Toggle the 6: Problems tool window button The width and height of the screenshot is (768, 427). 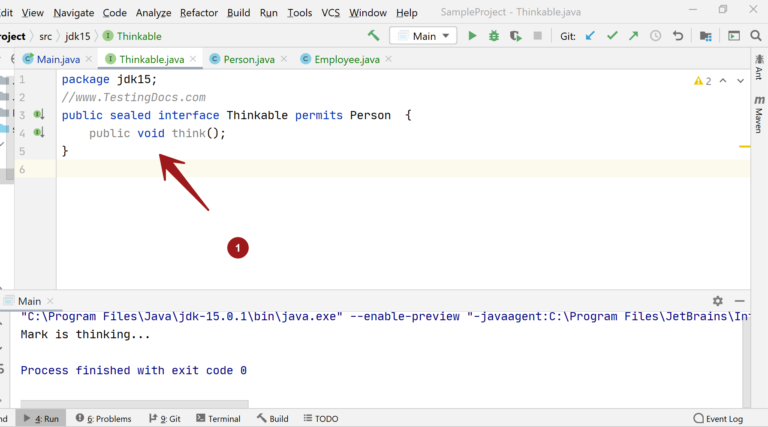click(103, 418)
